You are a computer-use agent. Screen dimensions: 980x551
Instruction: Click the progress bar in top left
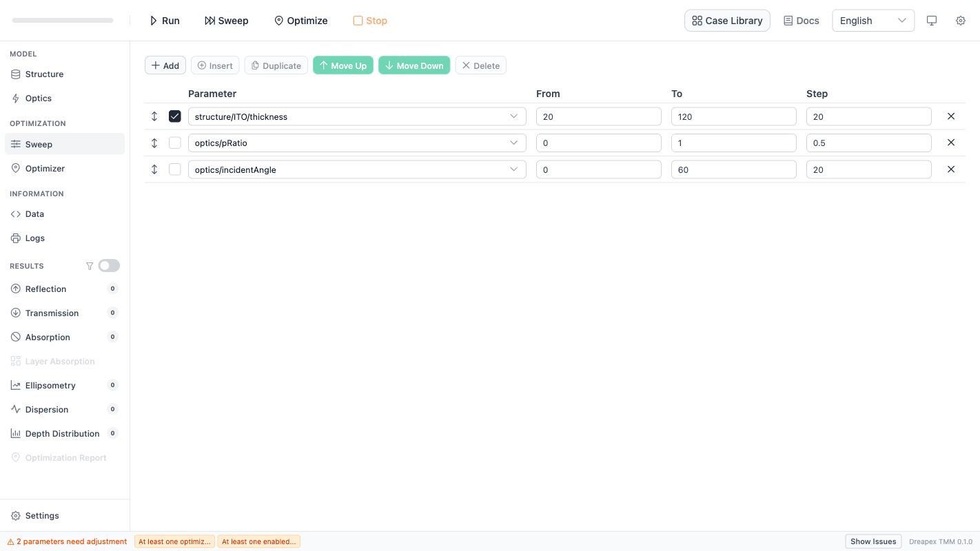[63, 21]
